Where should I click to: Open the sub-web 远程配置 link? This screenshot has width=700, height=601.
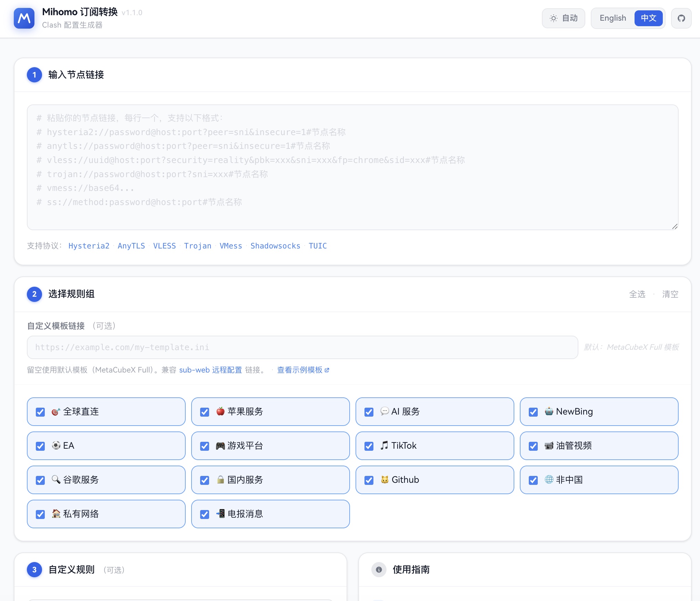tap(210, 370)
